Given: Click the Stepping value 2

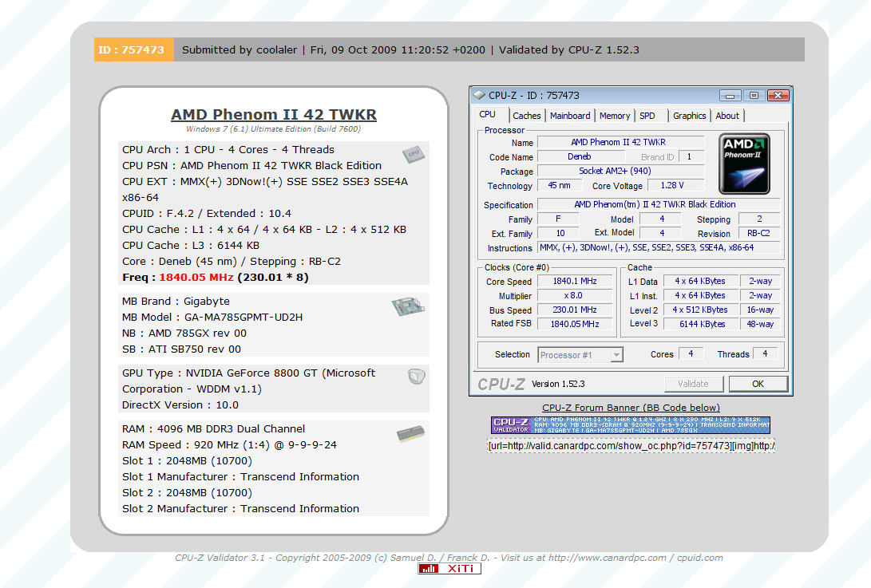Looking at the screenshot, I should [x=758, y=219].
